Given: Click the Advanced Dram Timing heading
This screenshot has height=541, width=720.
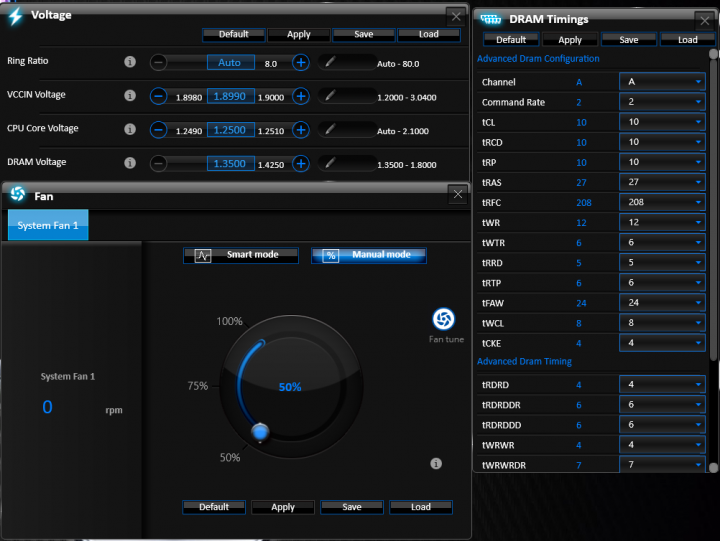Looking at the screenshot, I should tap(524, 361).
